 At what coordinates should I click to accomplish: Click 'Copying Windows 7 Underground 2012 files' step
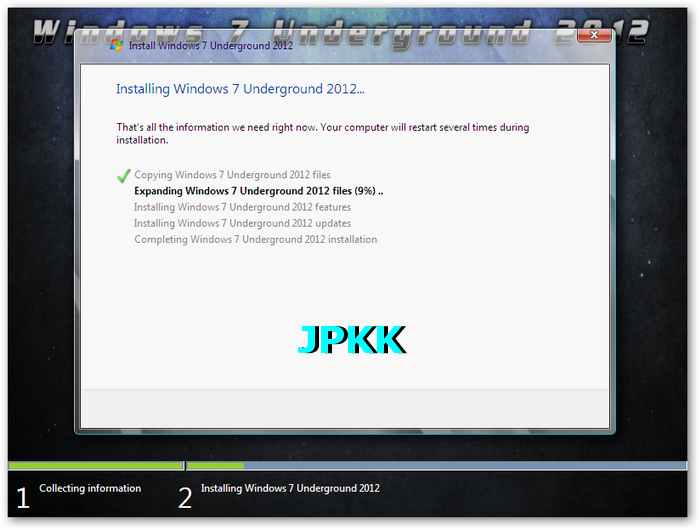tap(232, 175)
